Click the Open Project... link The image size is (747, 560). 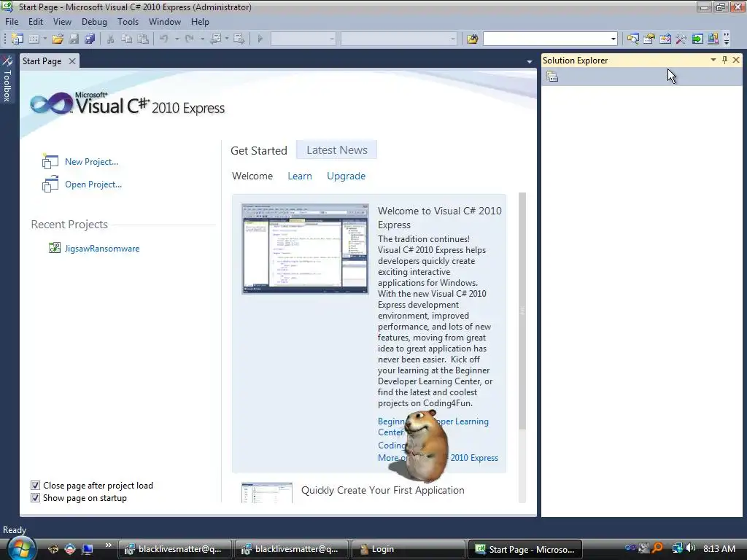pyautogui.click(x=93, y=184)
